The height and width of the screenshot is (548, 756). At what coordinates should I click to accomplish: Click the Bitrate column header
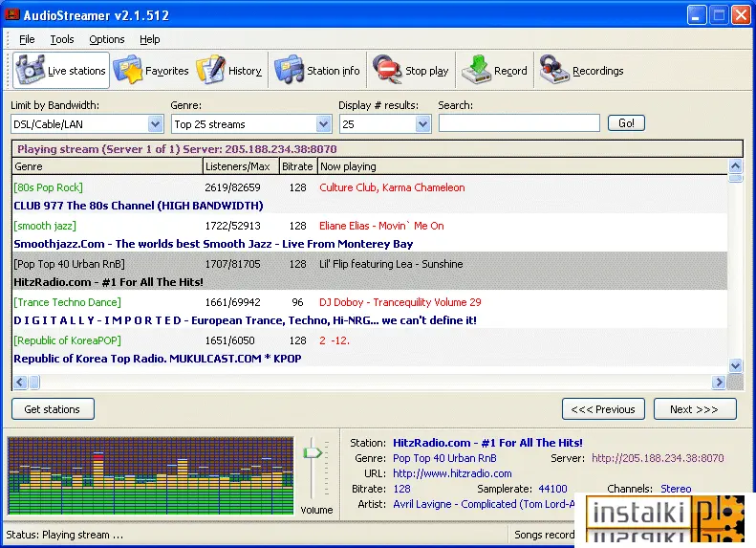298,166
